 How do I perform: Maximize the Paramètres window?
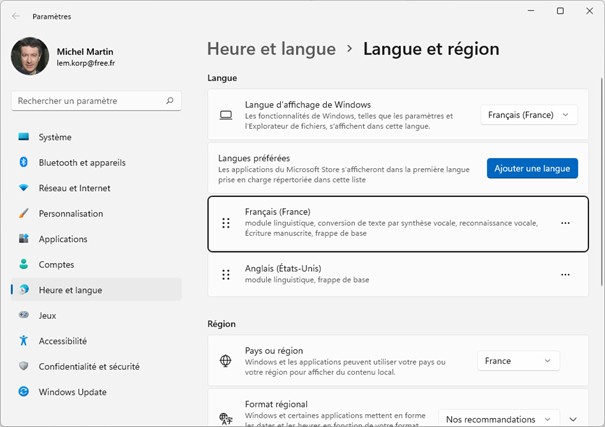(x=560, y=11)
